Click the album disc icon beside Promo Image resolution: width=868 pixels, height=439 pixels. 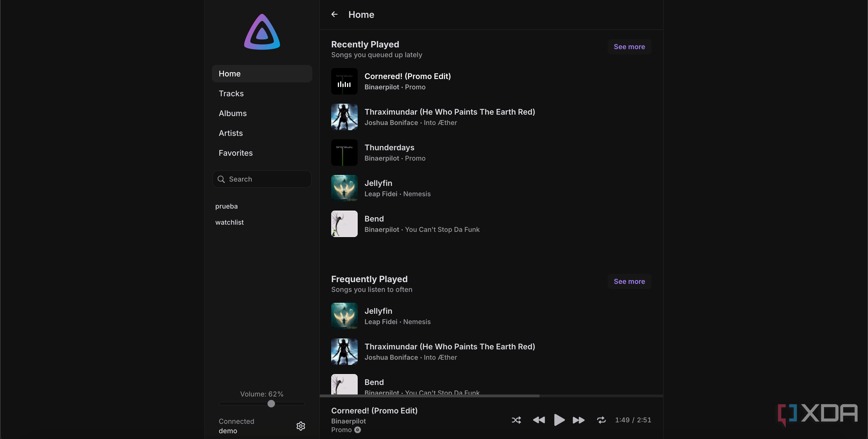[358, 430]
